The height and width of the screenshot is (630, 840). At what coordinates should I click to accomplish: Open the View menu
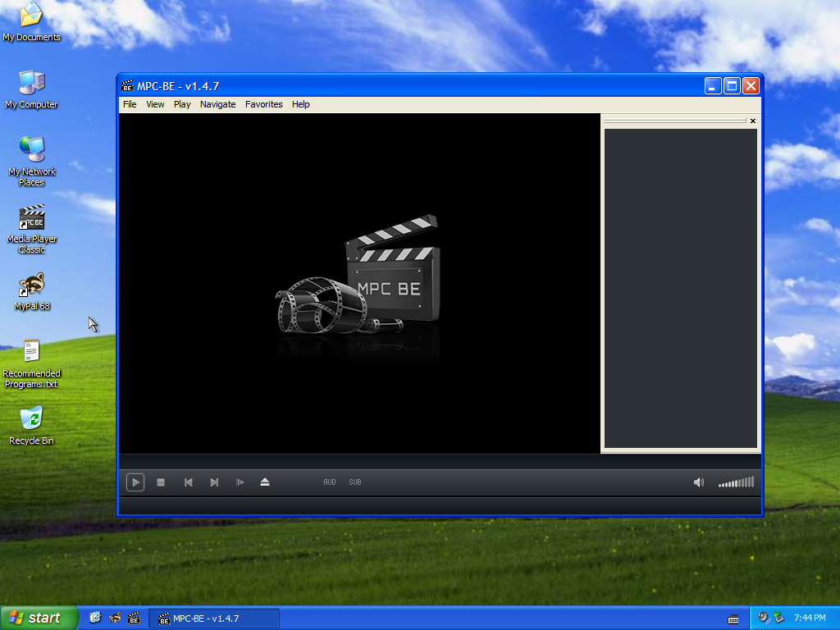(x=155, y=104)
